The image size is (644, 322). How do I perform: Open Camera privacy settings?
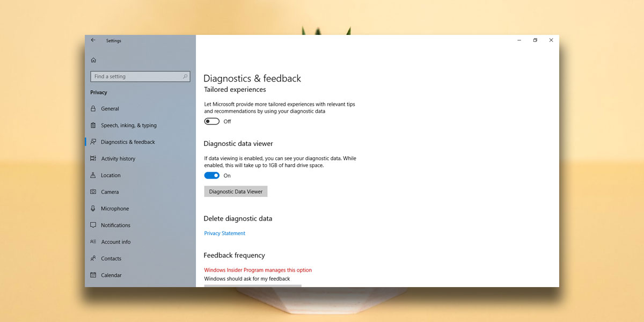(x=140, y=192)
